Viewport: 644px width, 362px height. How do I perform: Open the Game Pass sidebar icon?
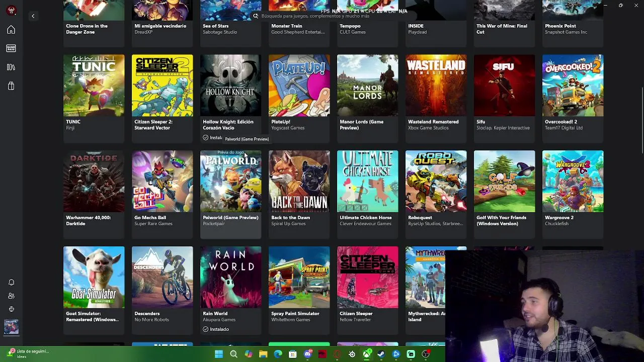point(11,48)
